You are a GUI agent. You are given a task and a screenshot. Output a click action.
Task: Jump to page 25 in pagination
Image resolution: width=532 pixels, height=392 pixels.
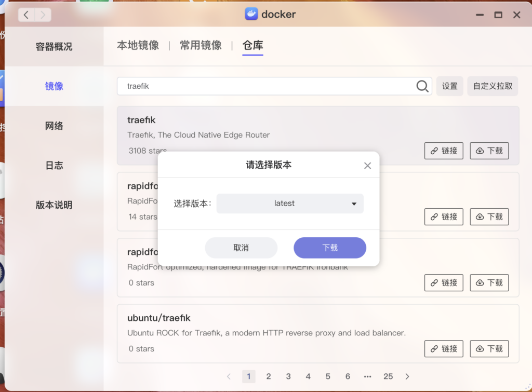[x=388, y=376]
